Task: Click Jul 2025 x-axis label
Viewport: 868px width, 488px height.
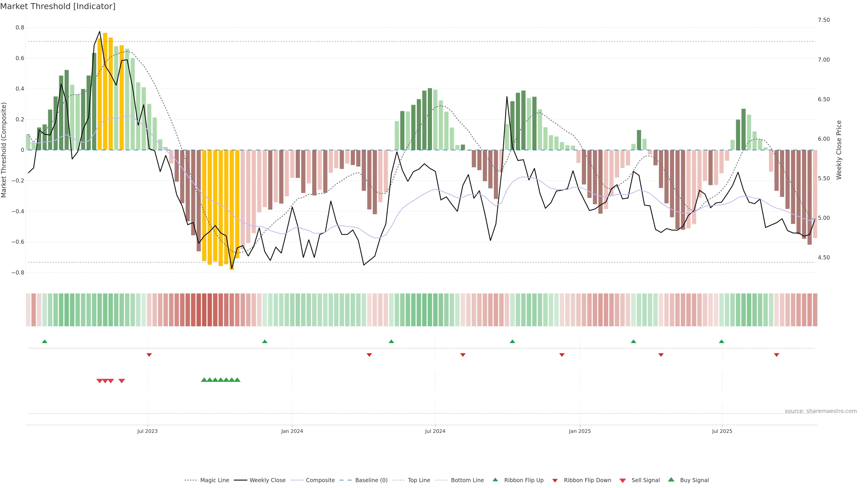Action: coord(722,431)
